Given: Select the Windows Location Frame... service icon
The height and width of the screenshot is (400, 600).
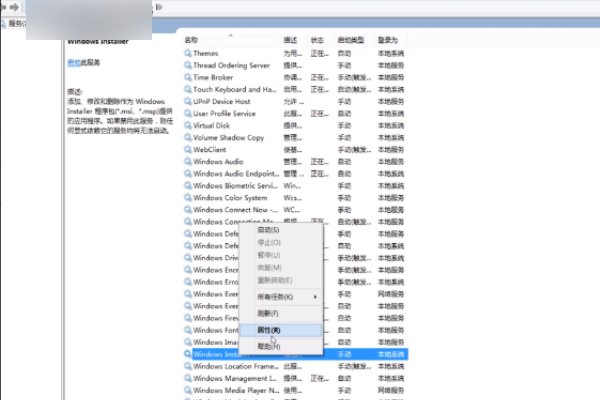Looking at the screenshot, I should pos(188,366).
